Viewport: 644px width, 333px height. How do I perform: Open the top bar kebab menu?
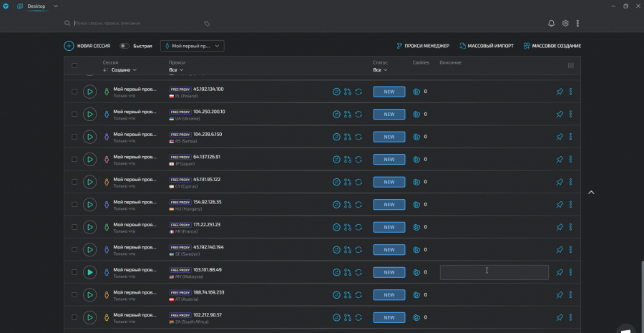point(577,24)
